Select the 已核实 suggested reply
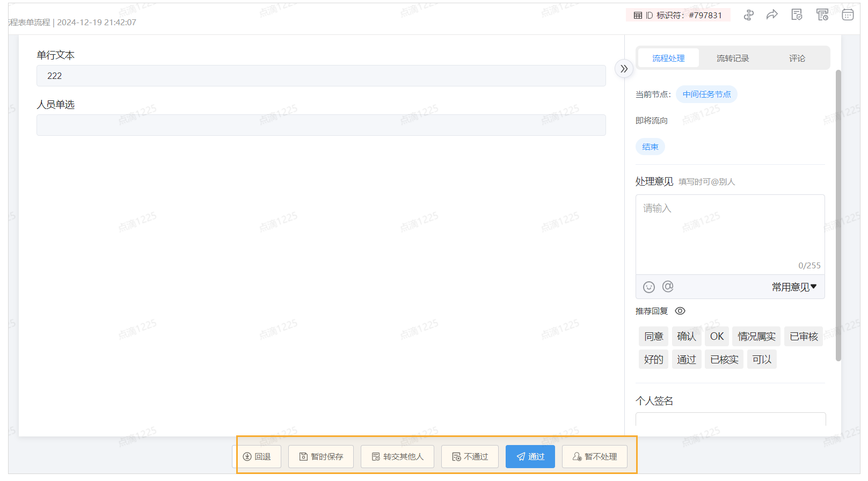The height and width of the screenshot is (481, 868). coord(724,360)
